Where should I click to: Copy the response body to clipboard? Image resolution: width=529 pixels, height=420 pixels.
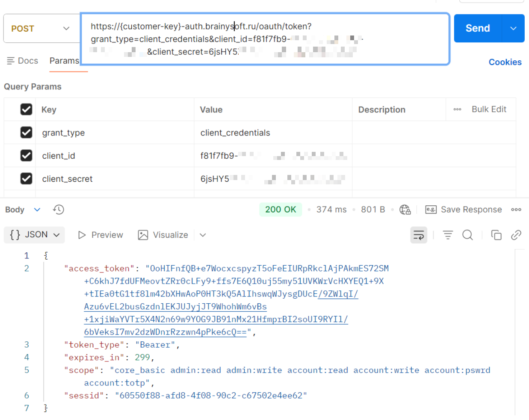pos(496,235)
